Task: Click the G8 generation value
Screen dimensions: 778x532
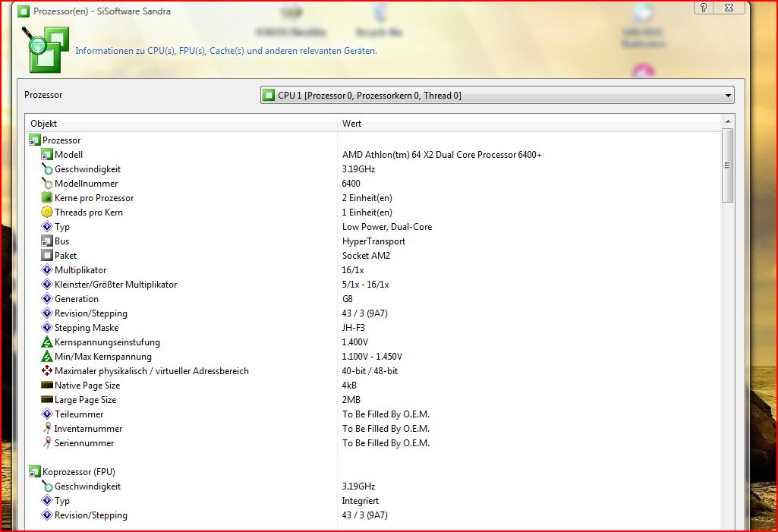Action: [348, 299]
